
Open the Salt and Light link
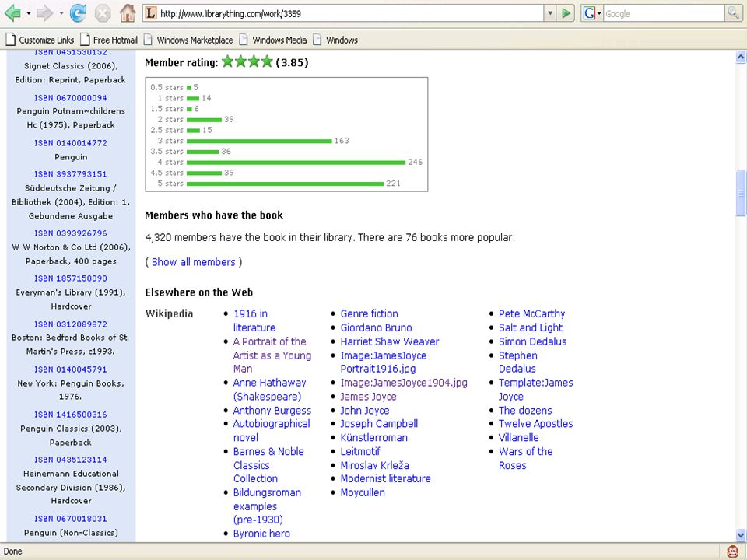(530, 327)
